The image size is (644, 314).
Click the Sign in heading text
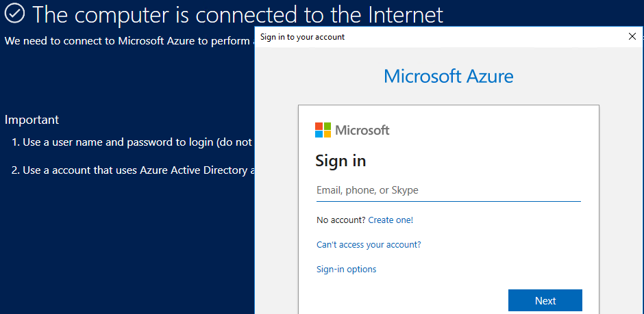(340, 161)
